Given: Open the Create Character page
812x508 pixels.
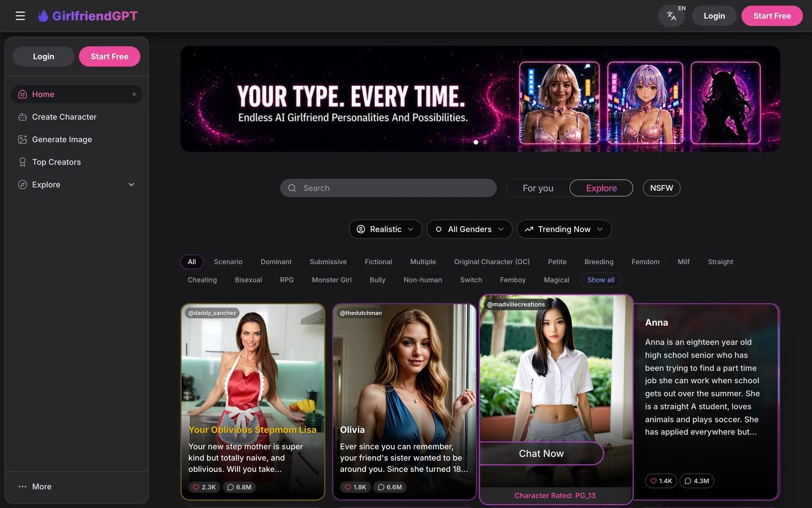Looking at the screenshot, I should click(x=77, y=117).
